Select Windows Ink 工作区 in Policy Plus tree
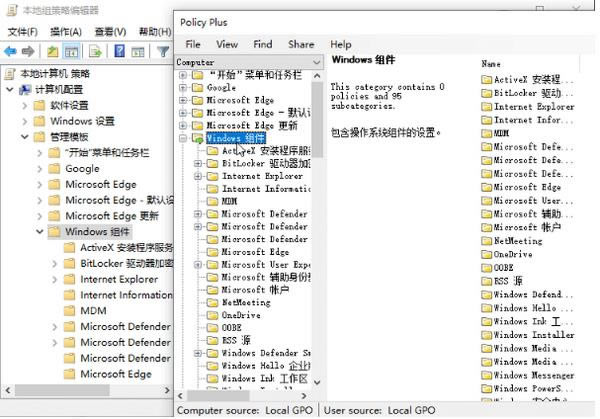600x419 pixels. point(265,378)
